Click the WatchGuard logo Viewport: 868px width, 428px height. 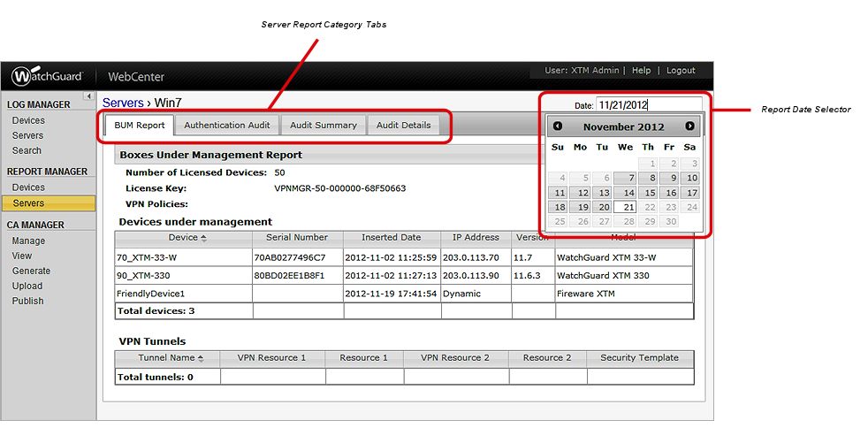[47, 76]
